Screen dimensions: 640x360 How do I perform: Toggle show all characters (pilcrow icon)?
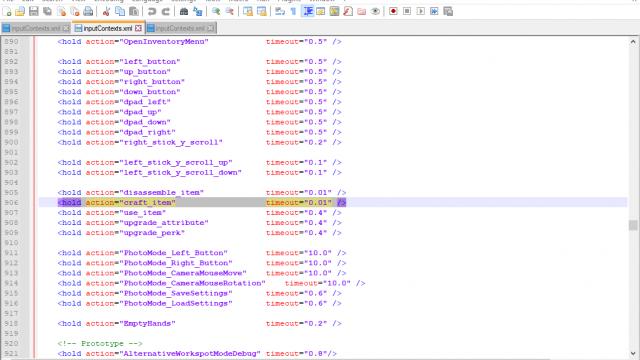293,11
